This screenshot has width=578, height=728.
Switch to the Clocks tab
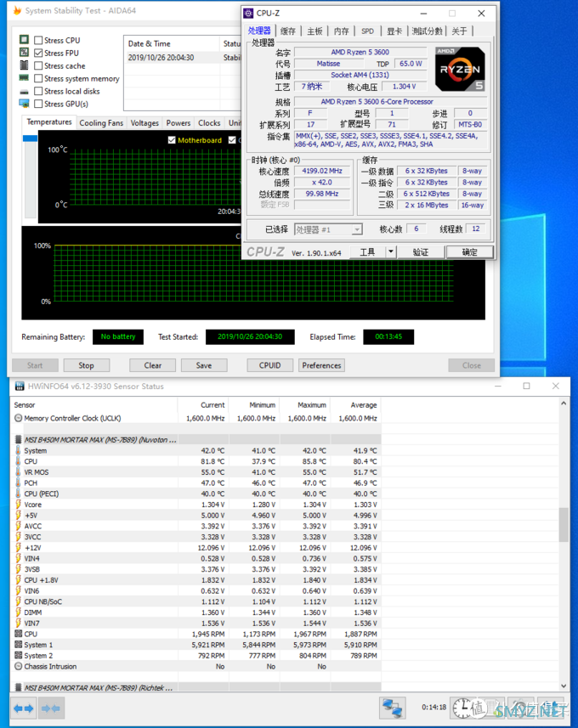(x=209, y=122)
